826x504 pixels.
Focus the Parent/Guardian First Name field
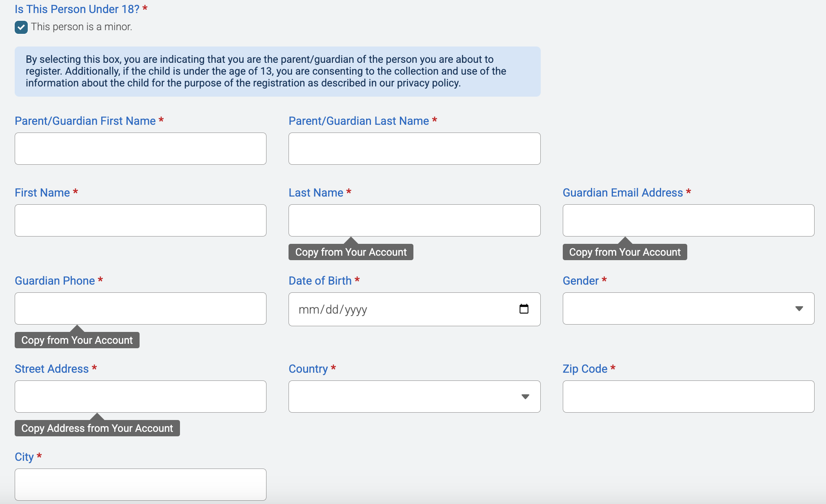tap(140, 149)
